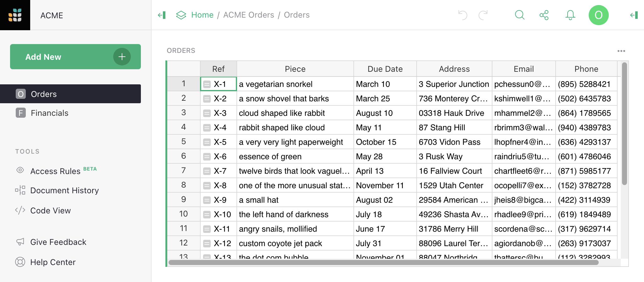The height and width of the screenshot is (282, 644).
Task: Open Access Rules tool
Action: pos(55,171)
